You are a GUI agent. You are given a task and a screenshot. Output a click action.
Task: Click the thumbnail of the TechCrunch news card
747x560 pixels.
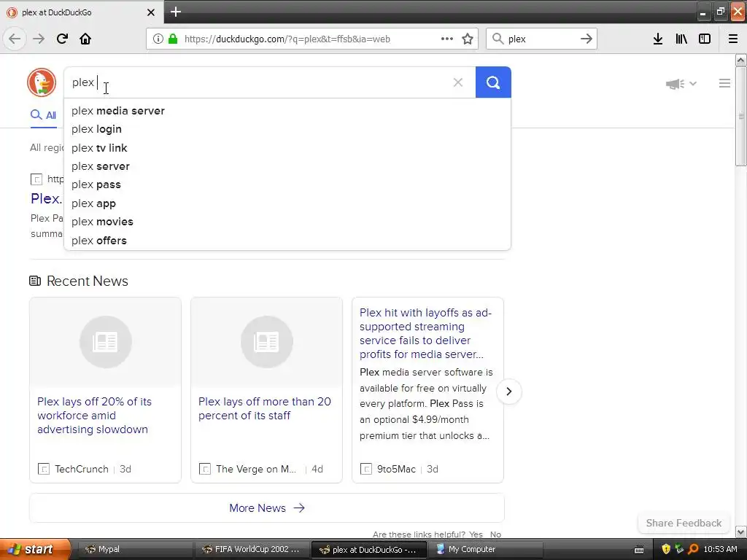tap(105, 342)
